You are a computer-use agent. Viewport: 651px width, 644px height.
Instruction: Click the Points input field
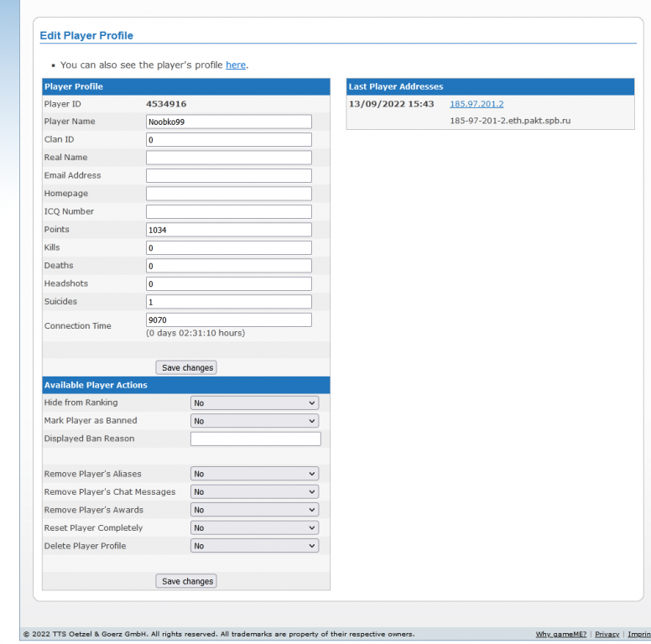pyautogui.click(x=228, y=230)
